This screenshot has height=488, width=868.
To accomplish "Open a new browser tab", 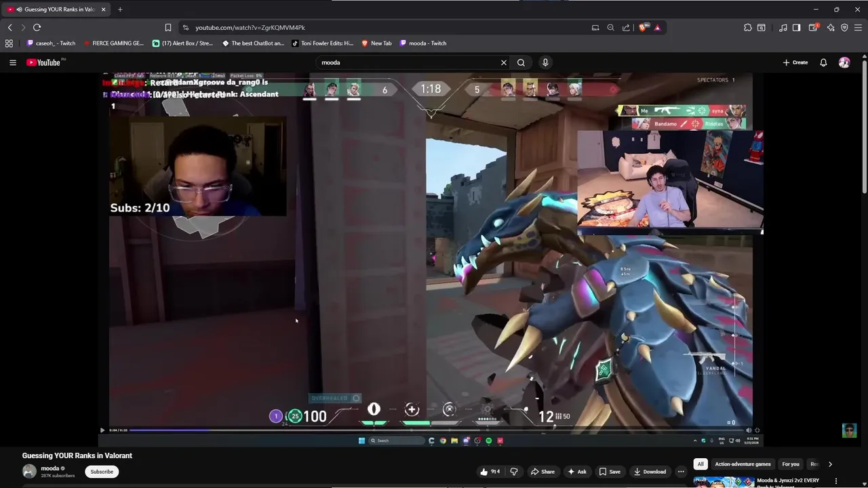I will pos(120,9).
